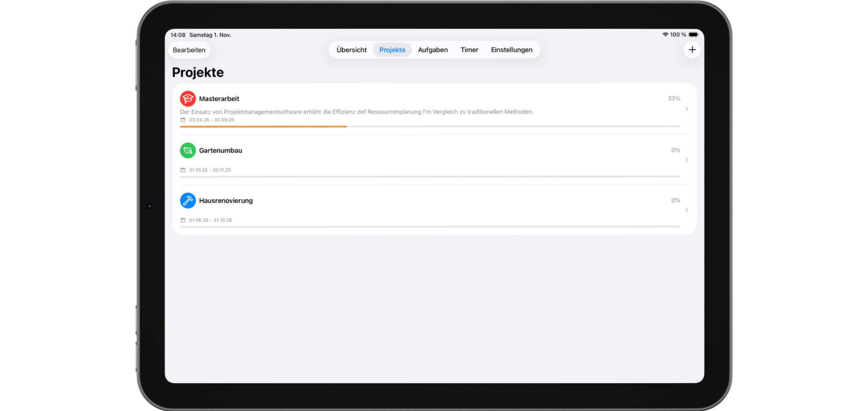Go to the Timer tab
Screen dimensions: 868x411
click(x=469, y=50)
